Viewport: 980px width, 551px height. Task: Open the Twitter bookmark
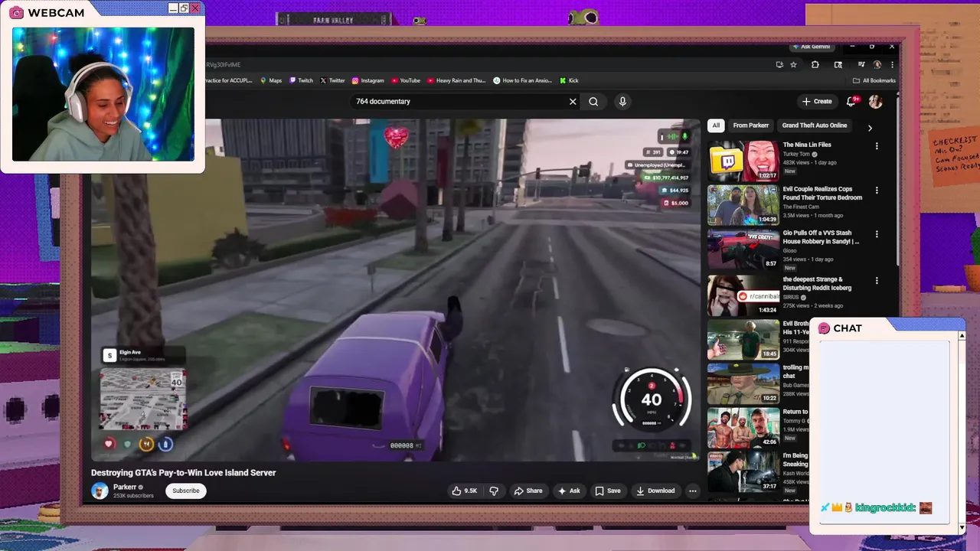tap(332, 80)
